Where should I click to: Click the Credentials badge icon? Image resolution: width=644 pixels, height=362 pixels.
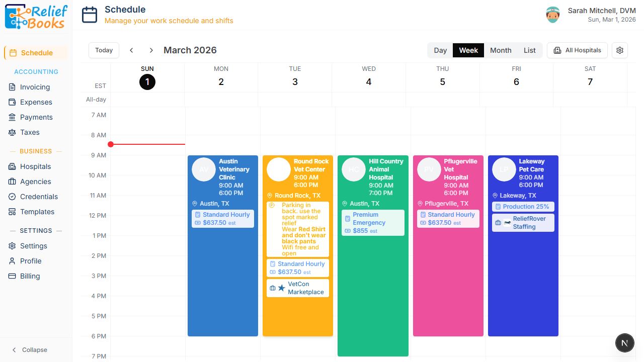click(12, 197)
